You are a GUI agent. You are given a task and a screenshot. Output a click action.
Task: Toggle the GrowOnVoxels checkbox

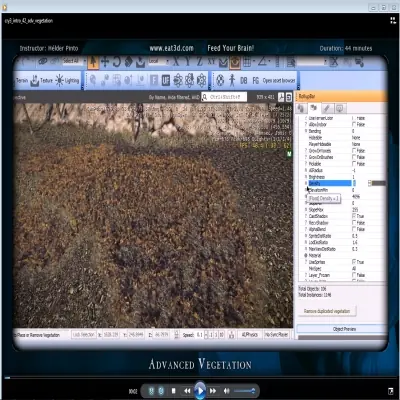(x=354, y=151)
